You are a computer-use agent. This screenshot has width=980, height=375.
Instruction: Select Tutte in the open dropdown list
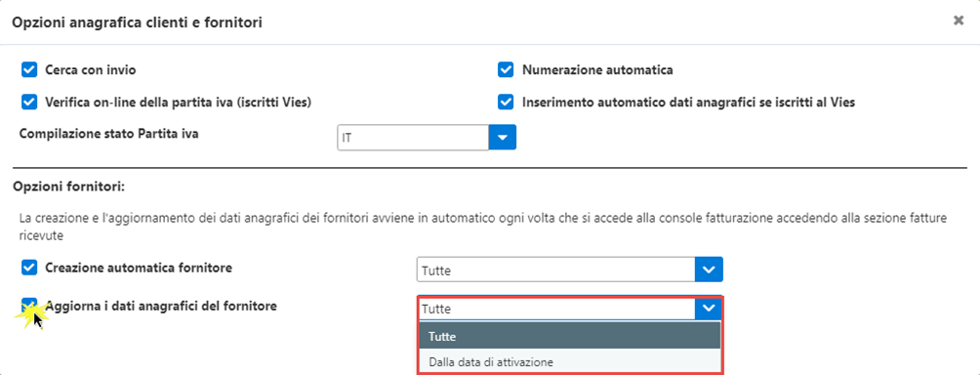569,336
